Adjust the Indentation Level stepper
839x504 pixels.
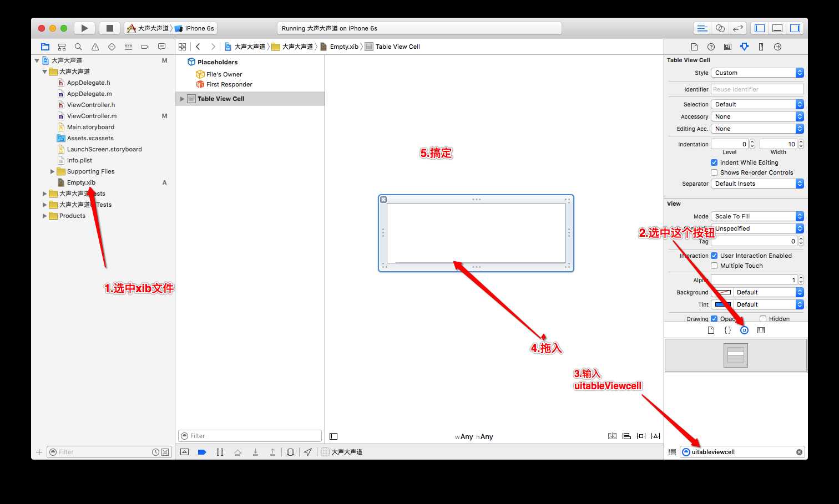coord(752,144)
